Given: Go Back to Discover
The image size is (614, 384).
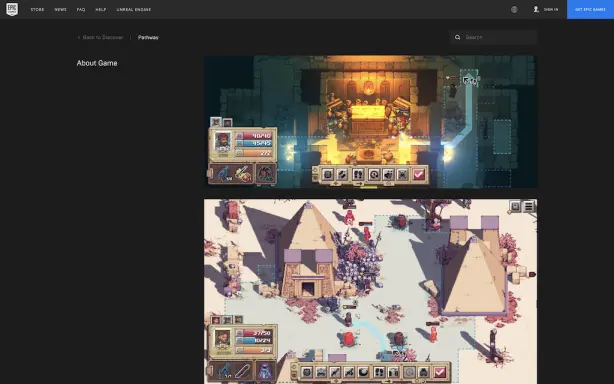Looking at the screenshot, I should (101, 38).
